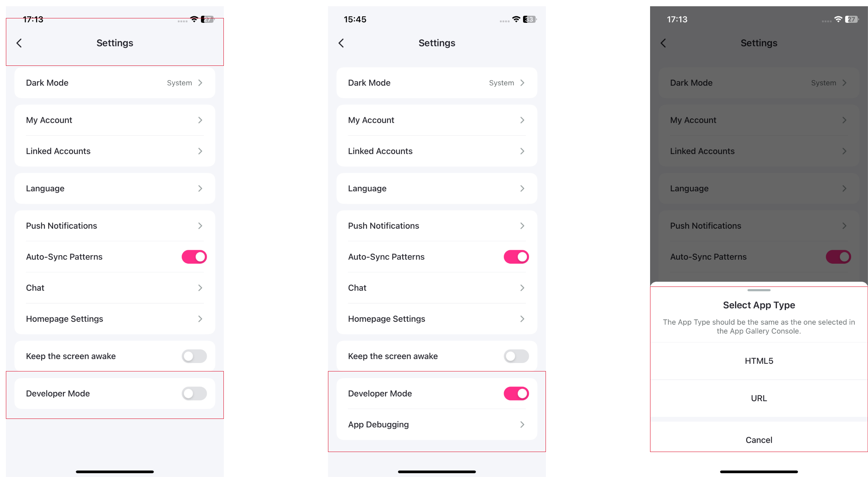Tap the back arrow in the dimmed Settings screen
Image resolution: width=868 pixels, height=477 pixels.
tap(663, 43)
